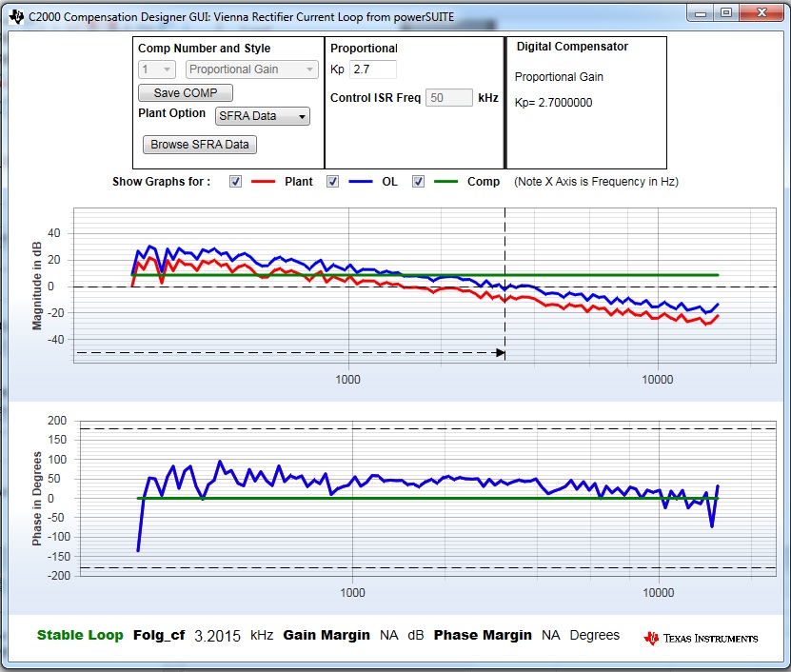Close the Compensation Designer window
Image resolution: width=791 pixels, height=672 pixels.
click(761, 13)
